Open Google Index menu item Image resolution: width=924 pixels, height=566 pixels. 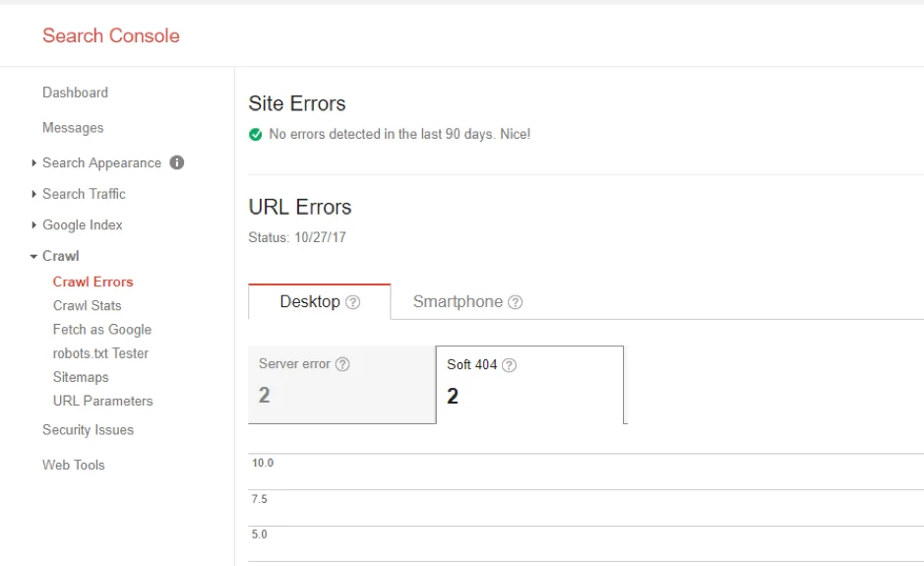pyautogui.click(x=82, y=224)
